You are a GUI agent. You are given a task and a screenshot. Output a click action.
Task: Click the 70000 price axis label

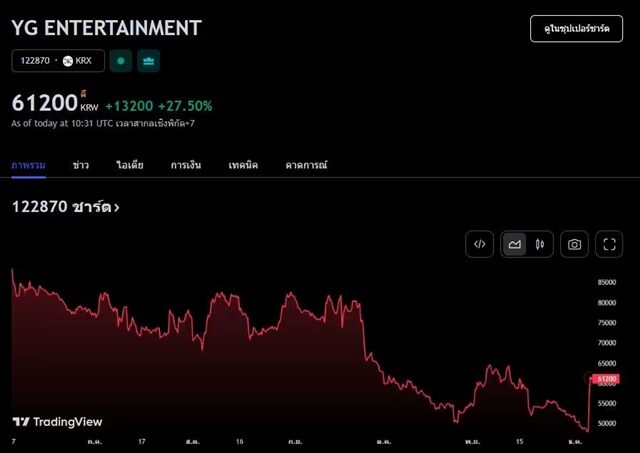point(607,343)
